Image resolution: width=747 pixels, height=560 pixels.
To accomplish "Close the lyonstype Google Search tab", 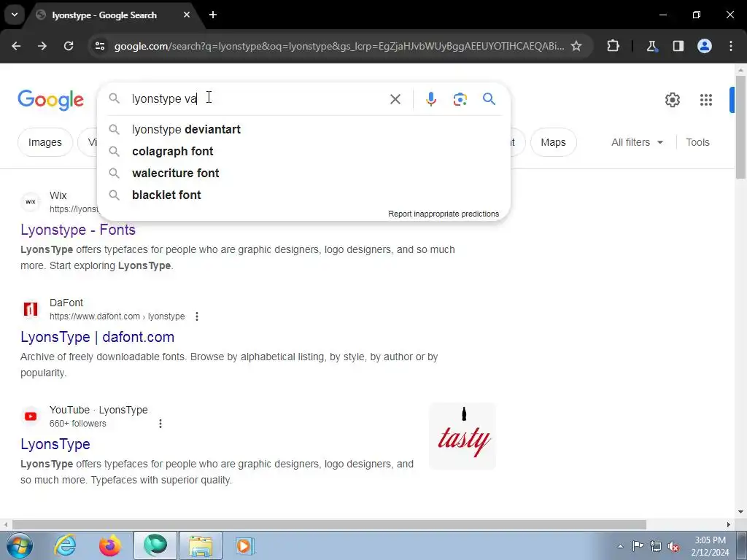I will pyautogui.click(x=187, y=15).
